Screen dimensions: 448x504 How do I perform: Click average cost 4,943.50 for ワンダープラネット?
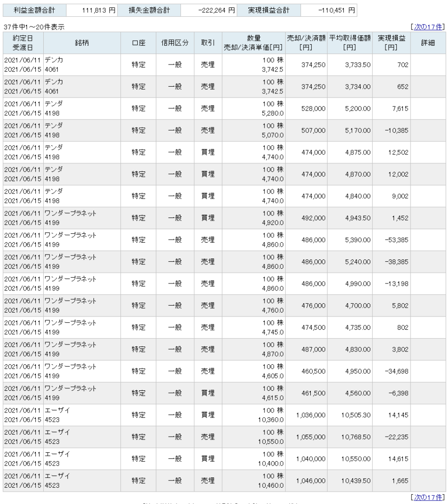pyautogui.click(x=358, y=218)
